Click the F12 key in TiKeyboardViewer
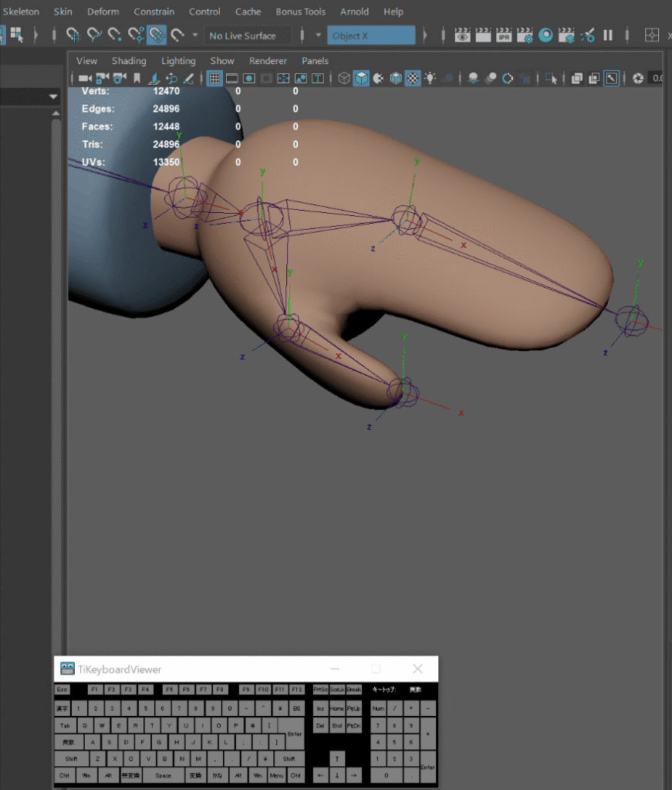The height and width of the screenshot is (790, 672). pyautogui.click(x=297, y=689)
